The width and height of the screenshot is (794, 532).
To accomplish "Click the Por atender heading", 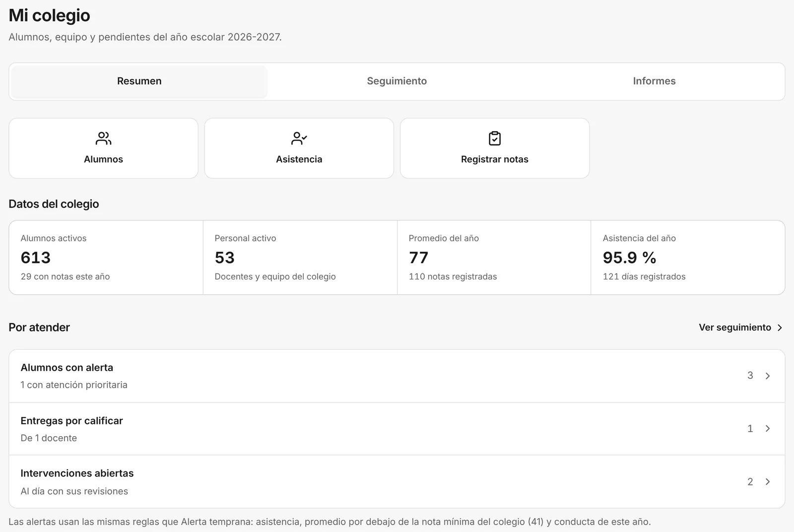I will pyautogui.click(x=39, y=328).
